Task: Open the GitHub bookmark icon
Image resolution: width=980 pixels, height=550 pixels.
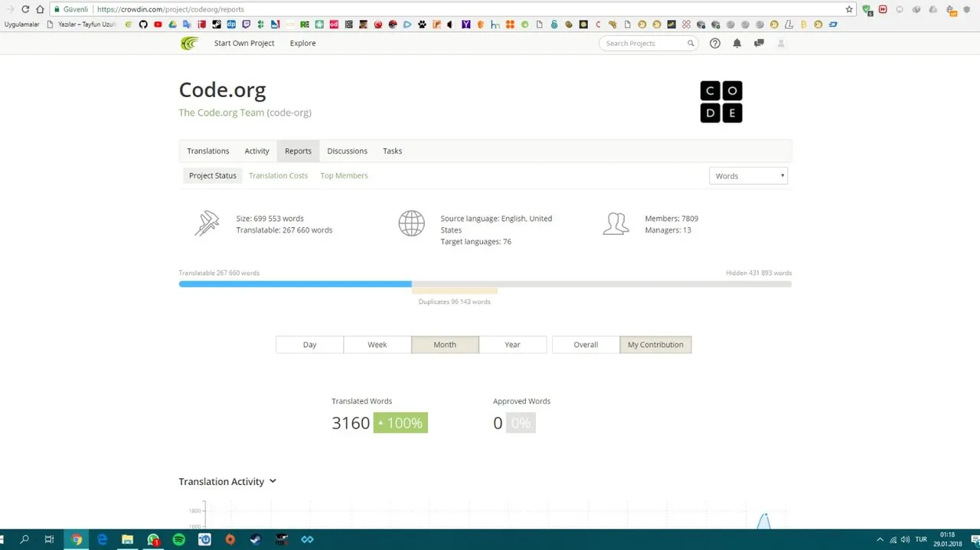Action: pyautogui.click(x=143, y=24)
